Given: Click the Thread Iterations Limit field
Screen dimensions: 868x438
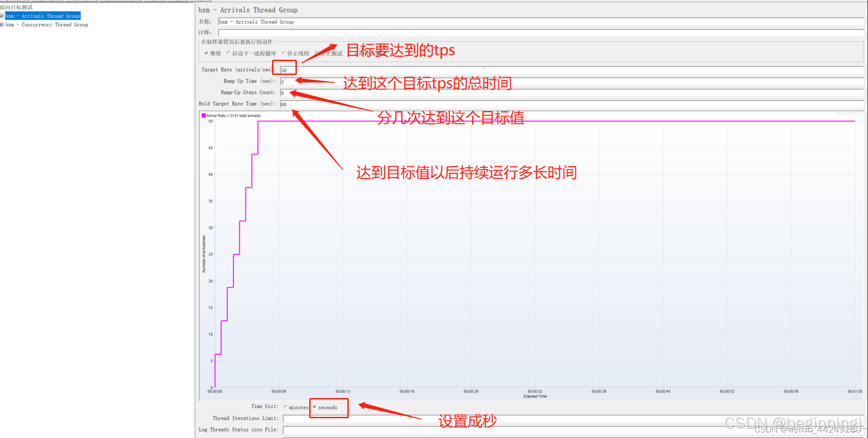Looking at the screenshot, I should point(573,419).
